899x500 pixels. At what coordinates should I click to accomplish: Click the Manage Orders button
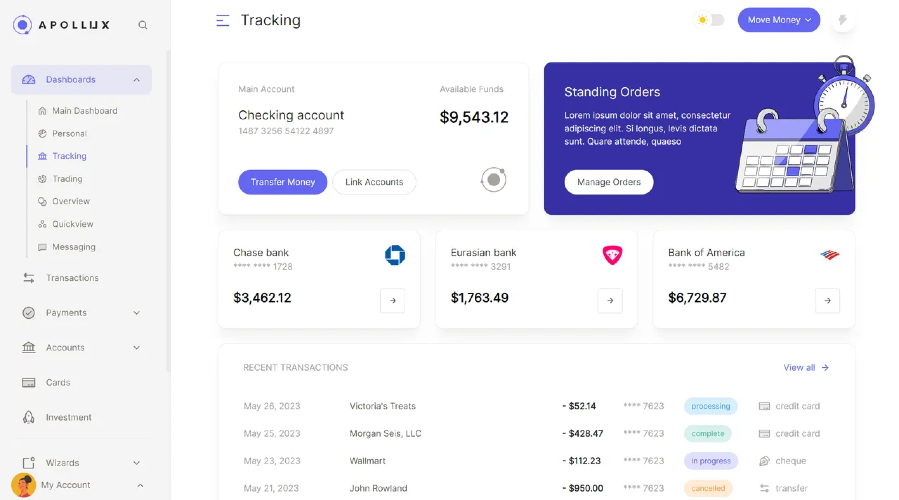click(609, 182)
